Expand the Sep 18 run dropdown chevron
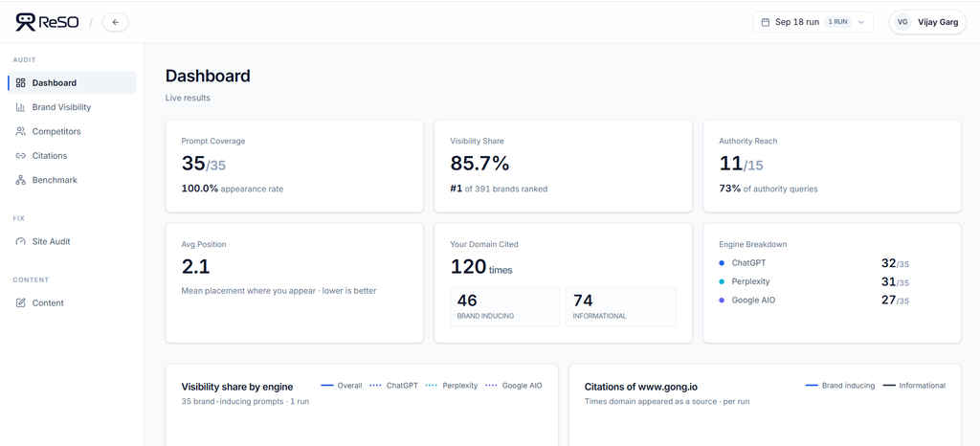Image resolution: width=980 pixels, height=446 pixels. tap(860, 22)
